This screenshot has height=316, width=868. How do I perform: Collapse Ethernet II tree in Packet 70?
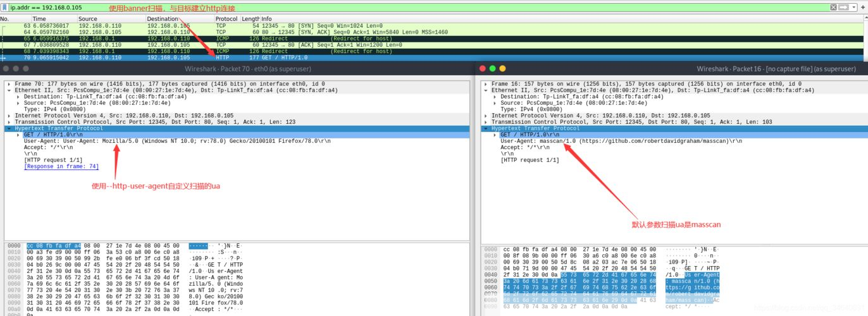8,90
